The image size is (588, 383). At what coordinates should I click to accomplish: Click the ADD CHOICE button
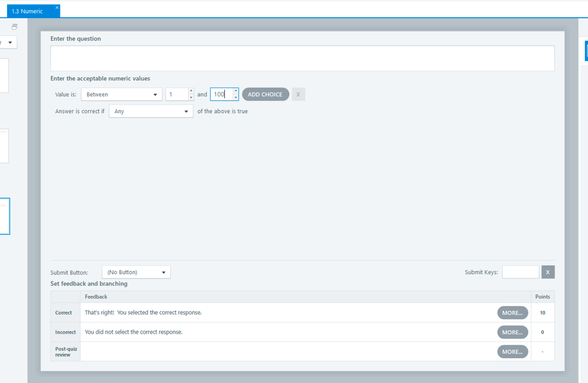(x=265, y=95)
